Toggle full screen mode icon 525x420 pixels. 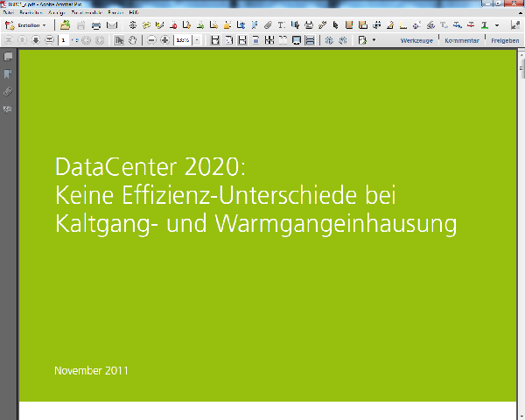click(x=297, y=40)
